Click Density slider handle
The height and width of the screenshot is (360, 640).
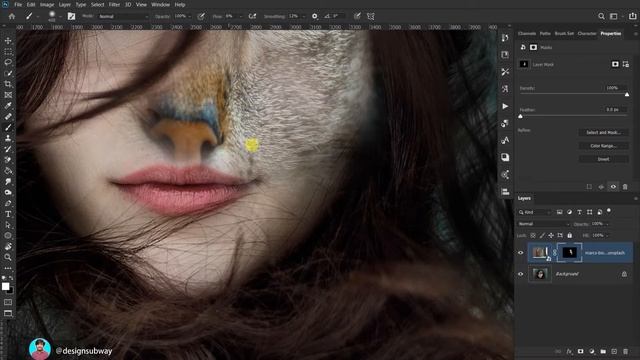coord(627,95)
